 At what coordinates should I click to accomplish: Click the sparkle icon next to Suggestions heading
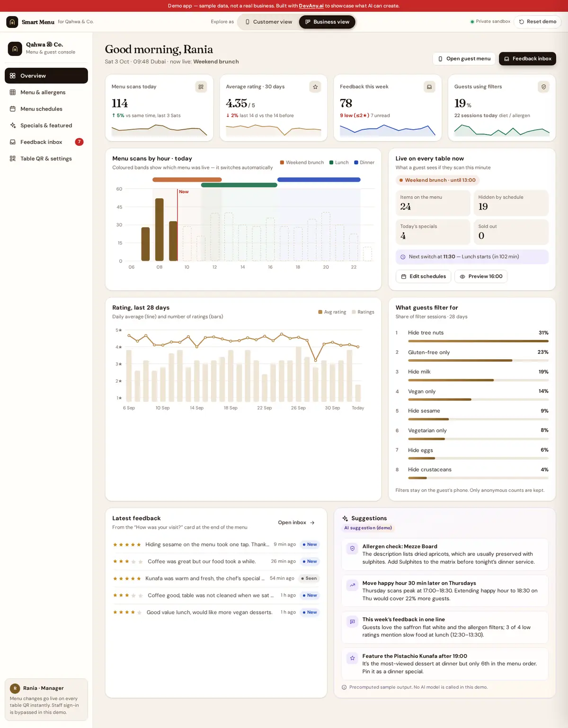pos(345,519)
